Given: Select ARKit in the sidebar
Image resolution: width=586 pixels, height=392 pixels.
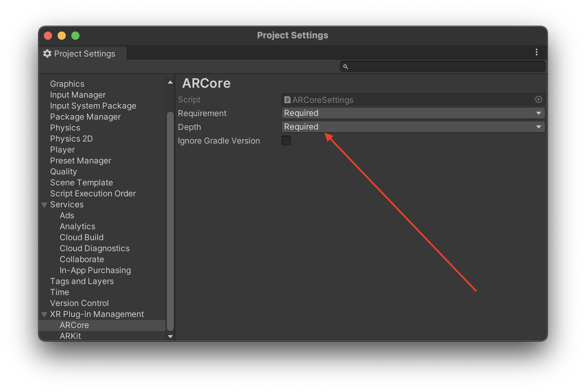Looking at the screenshot, I should point(71,336).
